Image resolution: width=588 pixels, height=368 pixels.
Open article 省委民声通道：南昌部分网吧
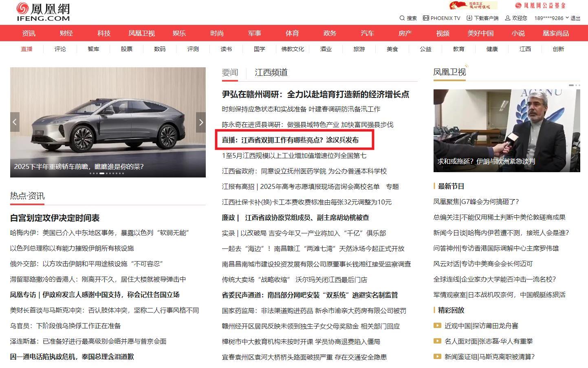(310, 295)
